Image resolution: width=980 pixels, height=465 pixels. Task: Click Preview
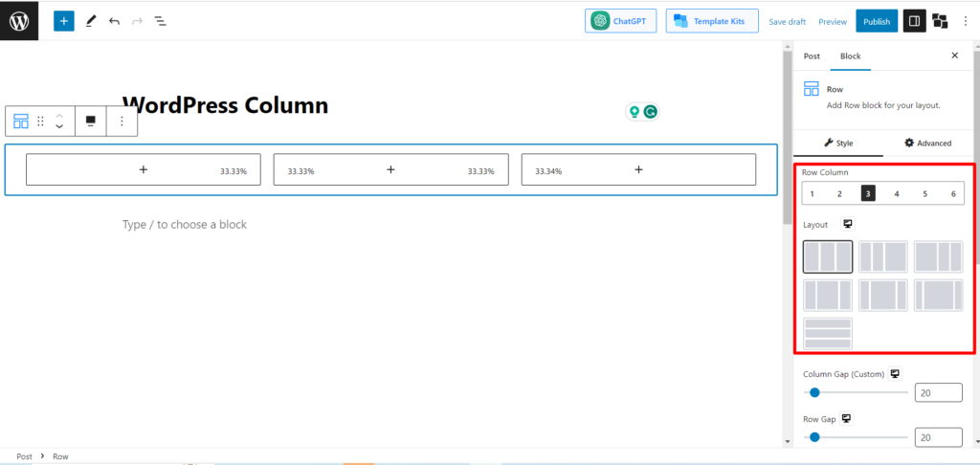point(833,21)
